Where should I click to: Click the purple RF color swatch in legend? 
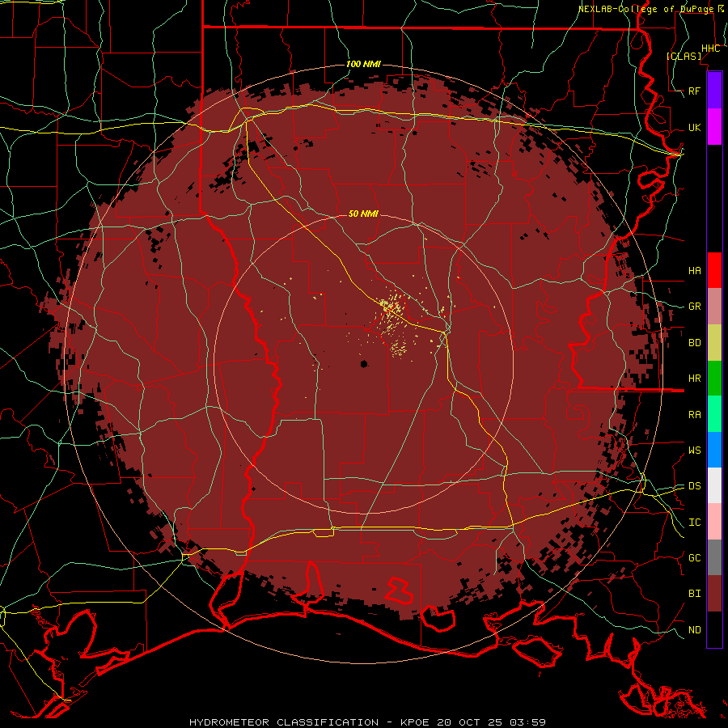tap(714, 91)
